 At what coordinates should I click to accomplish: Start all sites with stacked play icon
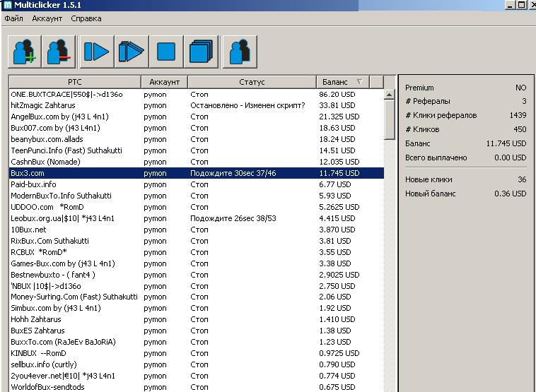[132, 52]
